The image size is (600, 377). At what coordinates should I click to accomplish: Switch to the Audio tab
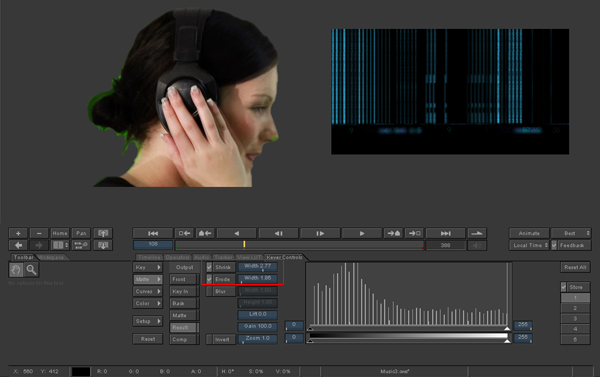pyautogui.click(x=202, y=257)
